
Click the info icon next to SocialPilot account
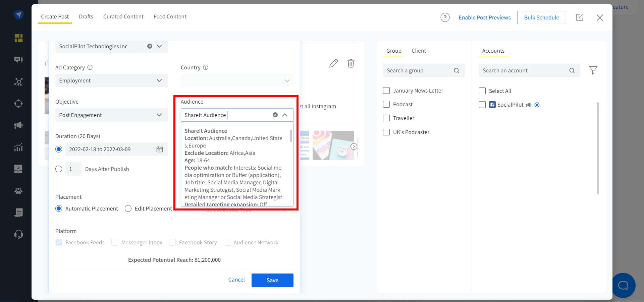pyautogui.click(x=537, y=105)
